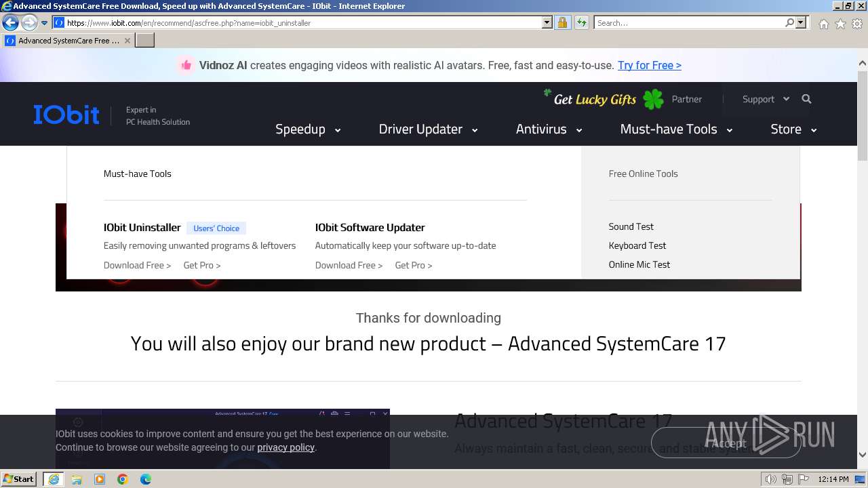Open the Chrome taskbar icon
This screenshot has width=868, height=488.
coord(123,479)
